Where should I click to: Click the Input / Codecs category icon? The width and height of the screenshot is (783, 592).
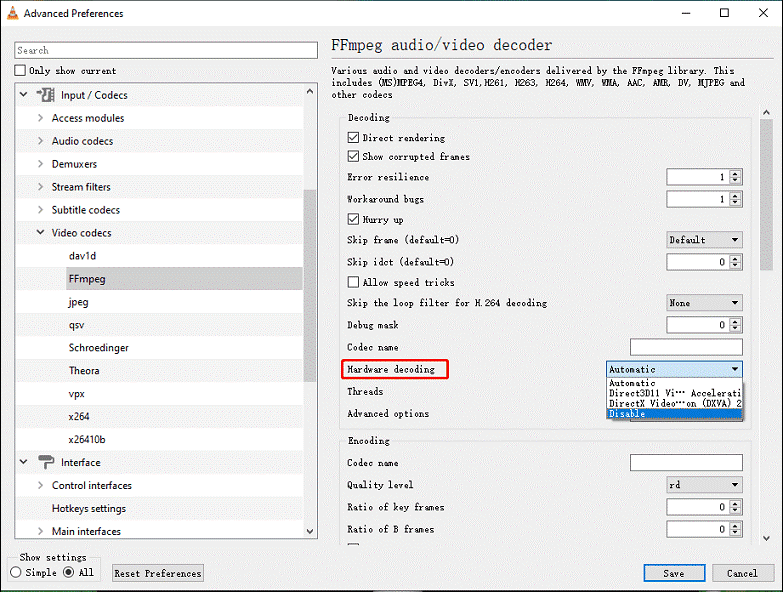(x=45, y=94)
